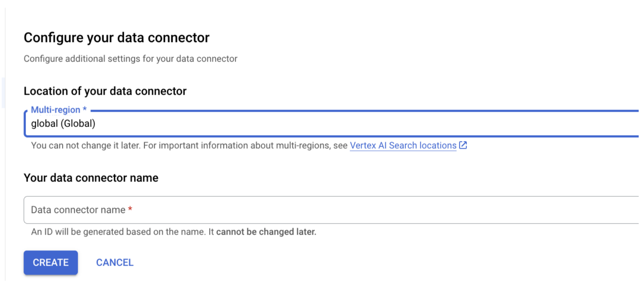Select the 'global (Global)' value text
This screenshot has width=644, height=286.
63,124
